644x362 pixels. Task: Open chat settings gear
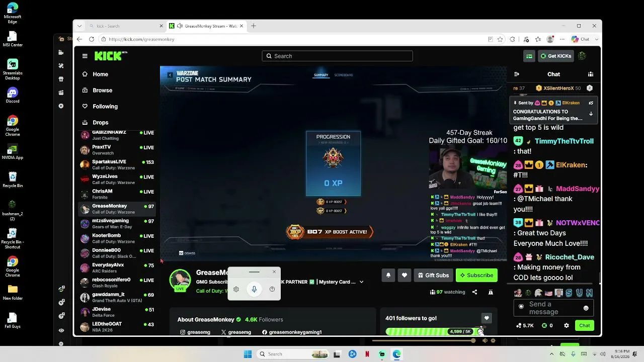click(567, 326)
